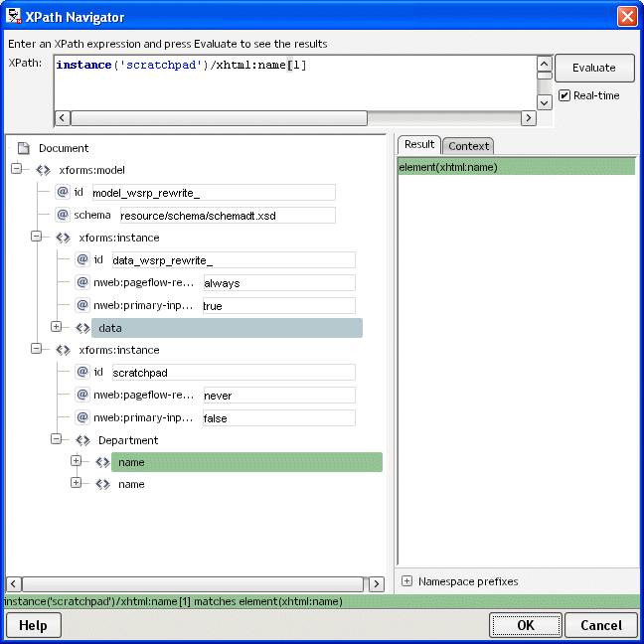Viewport: 644px width, 644px height.
Task: Click the element icon of second name node
Action: point(102,484)
